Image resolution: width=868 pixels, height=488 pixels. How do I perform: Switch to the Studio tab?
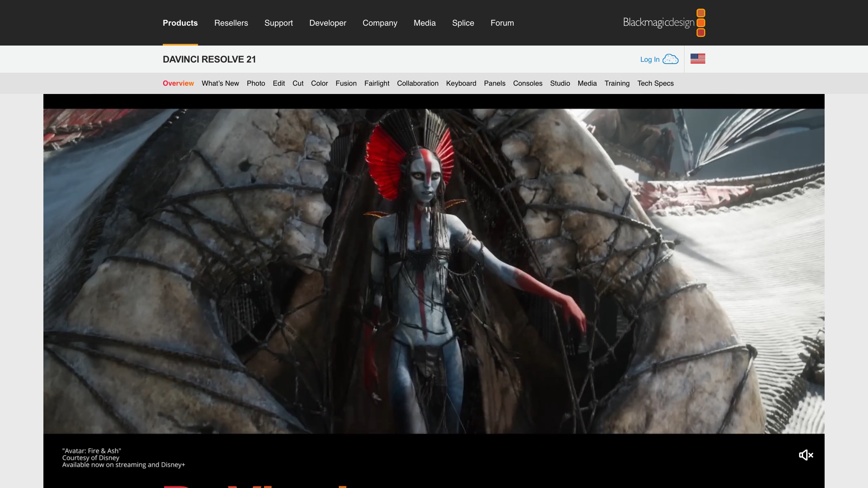[x=560, y=83]
